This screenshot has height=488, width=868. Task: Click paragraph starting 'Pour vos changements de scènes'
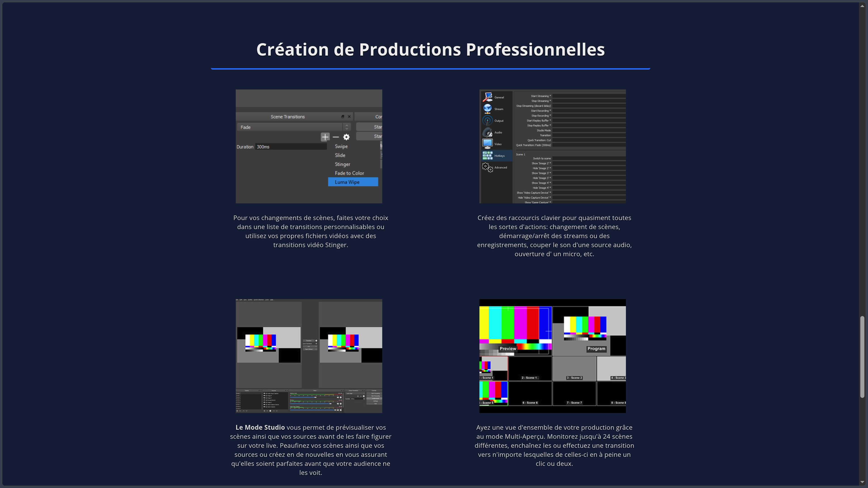click(311, 231)
